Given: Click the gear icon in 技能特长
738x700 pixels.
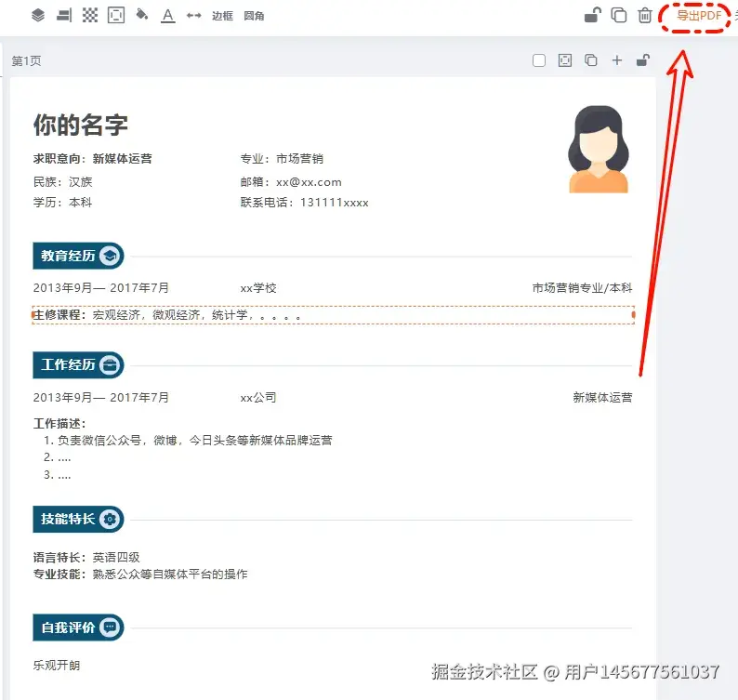Looking at the screenshot, I should click(110, 520).
